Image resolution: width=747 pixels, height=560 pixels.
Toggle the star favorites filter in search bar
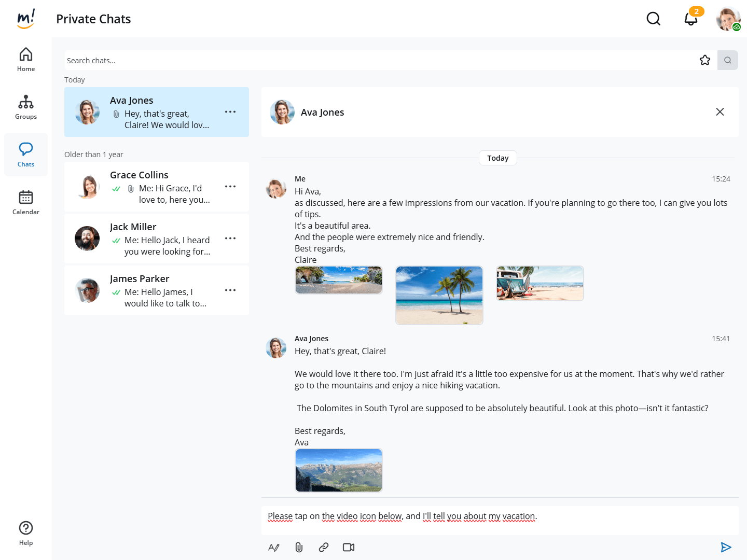pos(704,60)
